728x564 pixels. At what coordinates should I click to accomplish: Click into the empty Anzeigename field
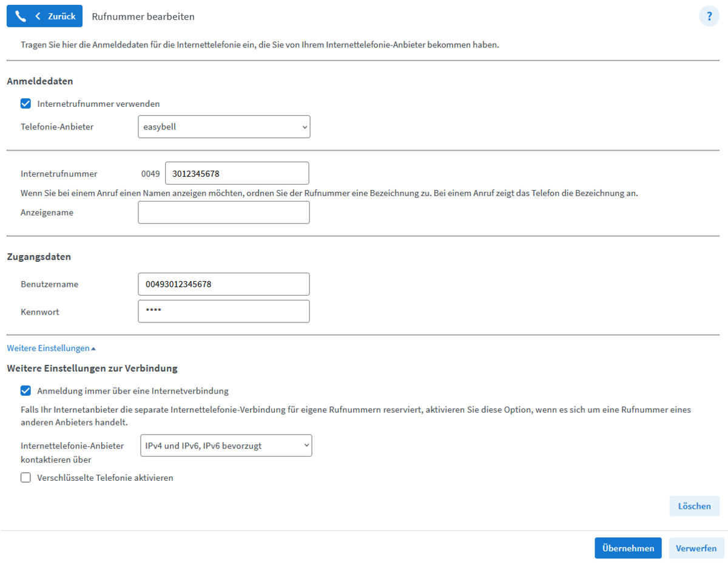[224, 212]
